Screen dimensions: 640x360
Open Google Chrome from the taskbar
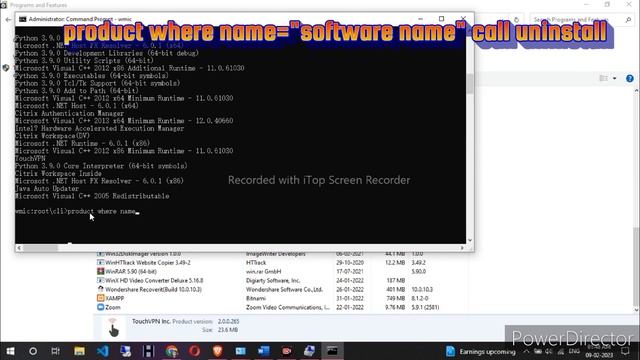[171, 351]
